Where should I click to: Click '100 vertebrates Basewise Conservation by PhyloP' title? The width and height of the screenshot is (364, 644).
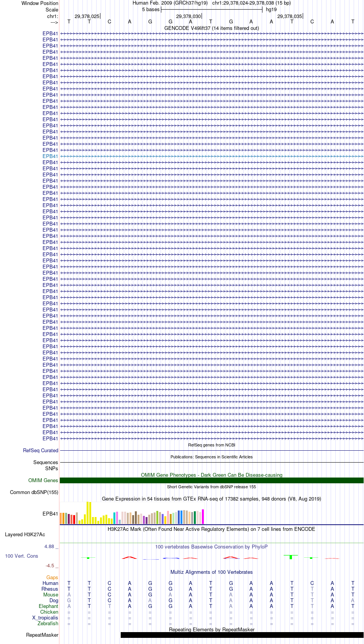point(212,547)
